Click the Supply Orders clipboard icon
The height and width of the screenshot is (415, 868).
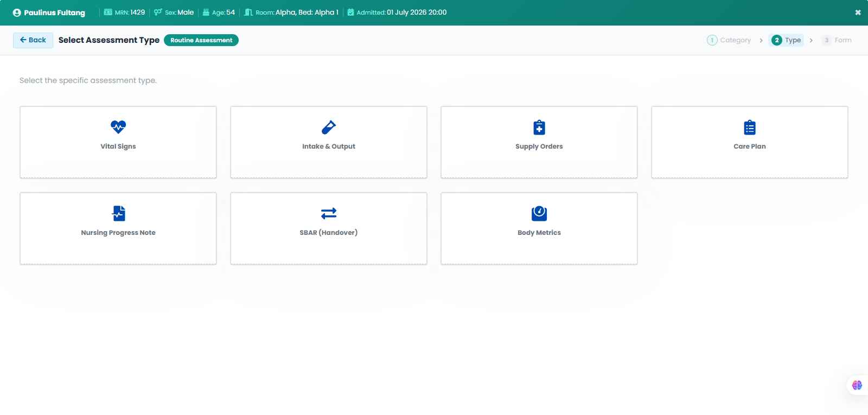click(539, 127)
